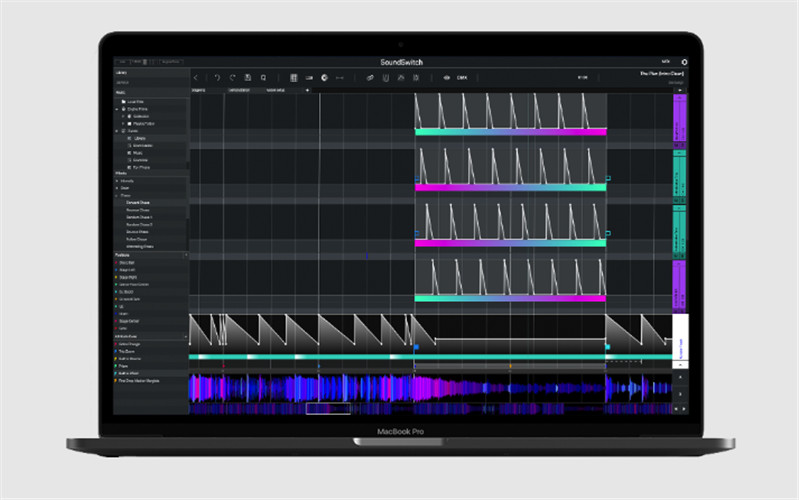Click the cyan loop end handle on timeline

pyautogui.click(x=607, y=347)
